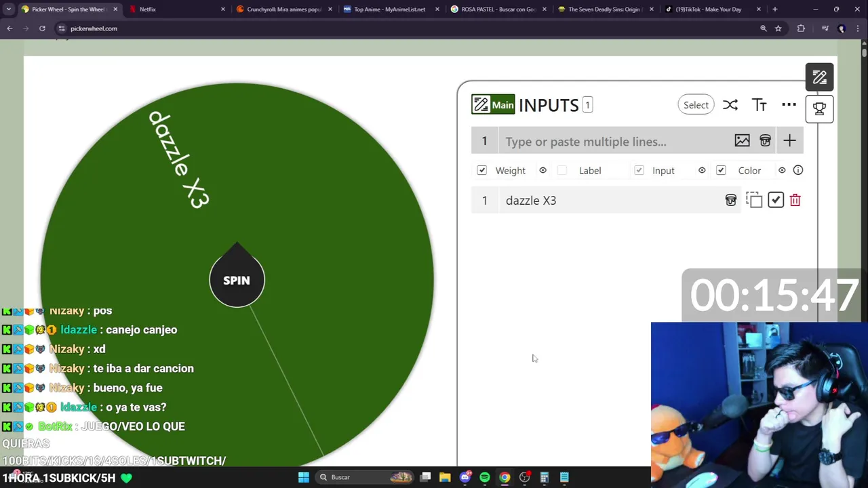This screenshot has width=868, height=488.
Task: Toggle the Color checkbox
Action: [x=721, y=171]
